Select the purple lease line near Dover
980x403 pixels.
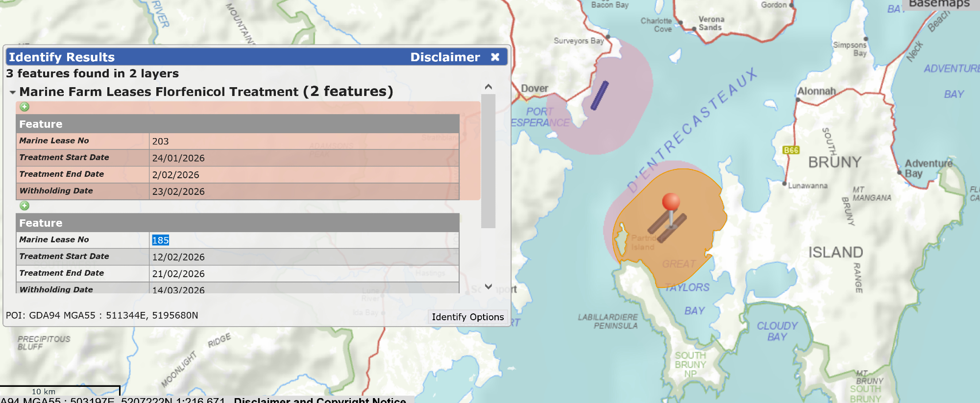[x=599, y=95]
